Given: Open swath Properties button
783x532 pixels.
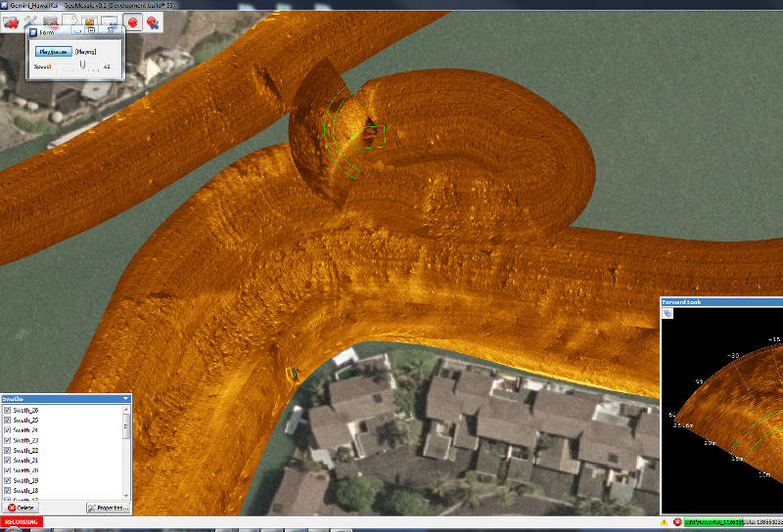Looking at the screenshot, I should (x=109, y=508).
